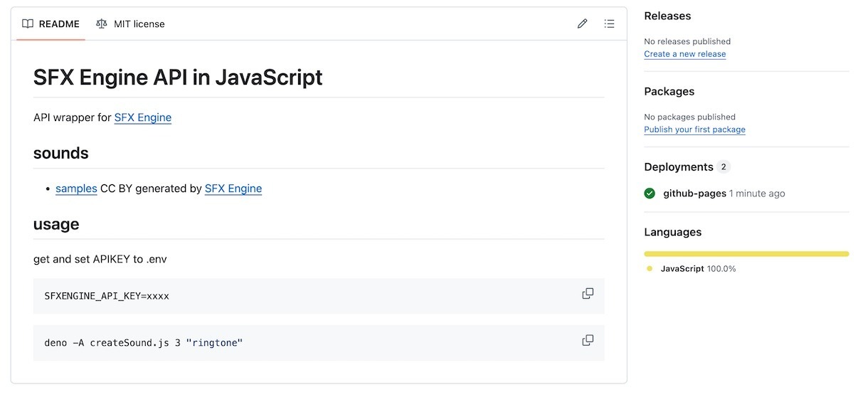Click Create a new release link

click(x=685, y=54)
